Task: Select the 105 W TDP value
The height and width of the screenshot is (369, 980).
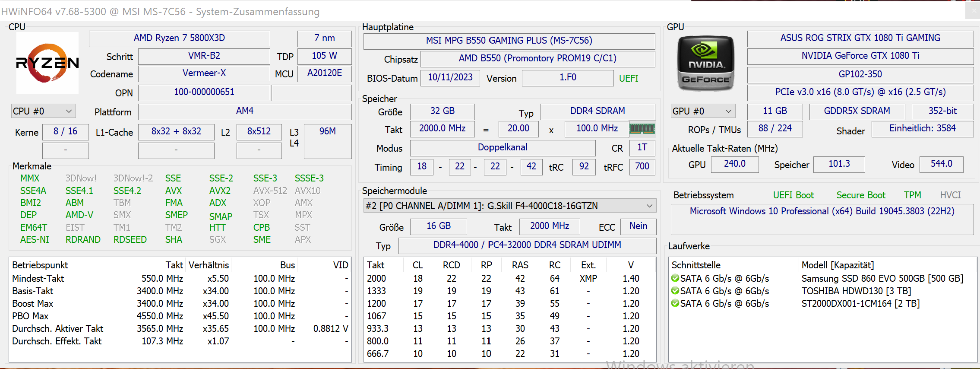Action: (324, 56)
